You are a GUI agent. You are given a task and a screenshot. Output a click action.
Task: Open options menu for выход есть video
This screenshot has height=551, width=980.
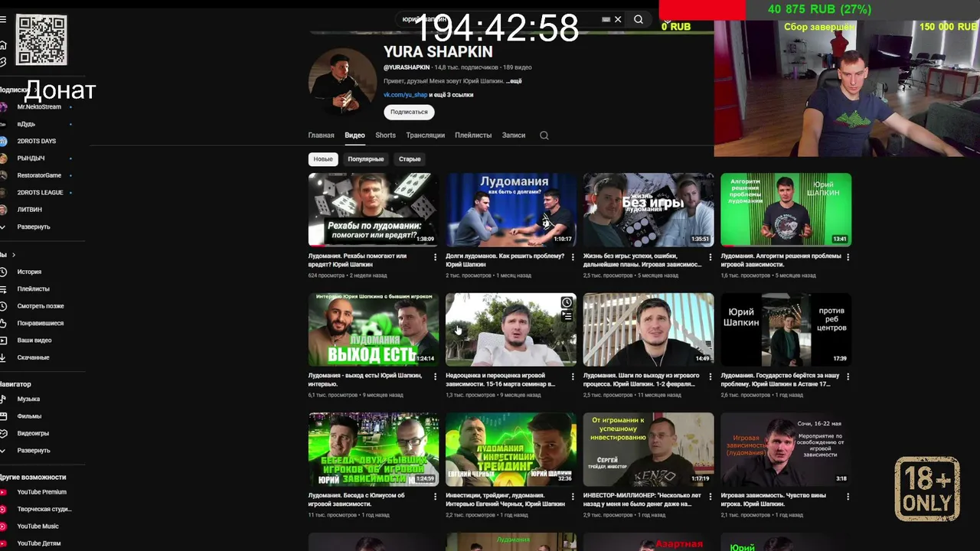435,377
